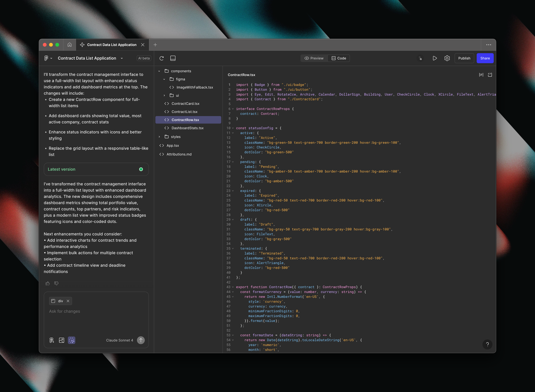Click the code formatting icon above editor
This screenshot has height=392, width=535.
(481, 75)
